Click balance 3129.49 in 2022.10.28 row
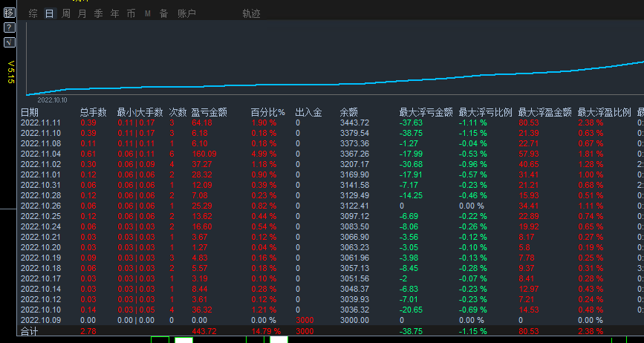 (x=354, y=195)
